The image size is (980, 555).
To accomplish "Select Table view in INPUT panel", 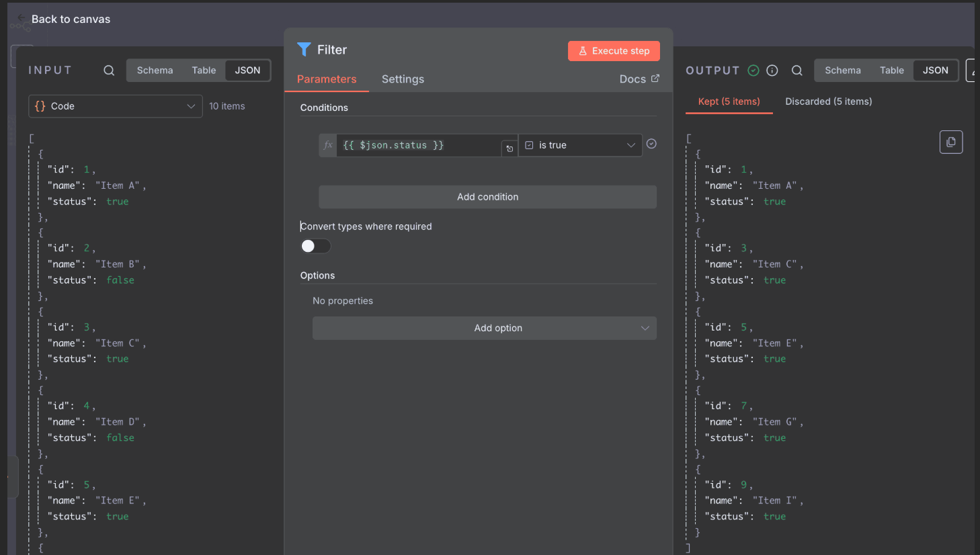I will click(204, 71).
